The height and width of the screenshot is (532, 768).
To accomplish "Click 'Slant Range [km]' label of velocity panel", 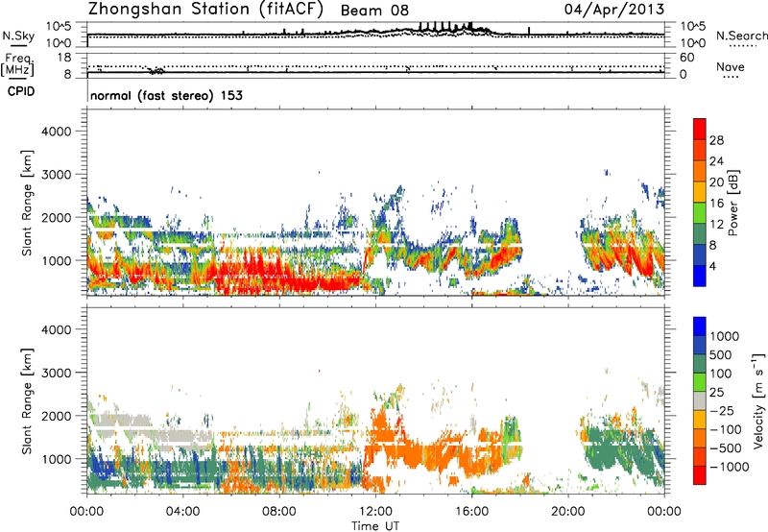I will tap(28, 400).
